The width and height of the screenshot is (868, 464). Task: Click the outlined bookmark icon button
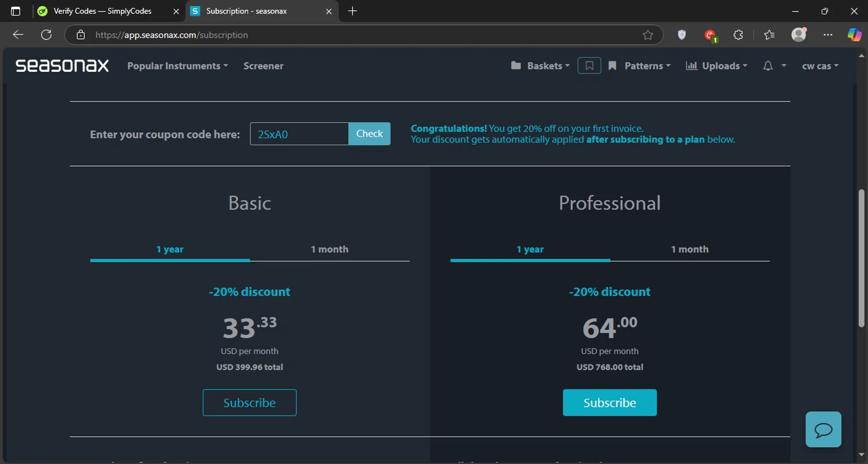[x=589, y=66]
